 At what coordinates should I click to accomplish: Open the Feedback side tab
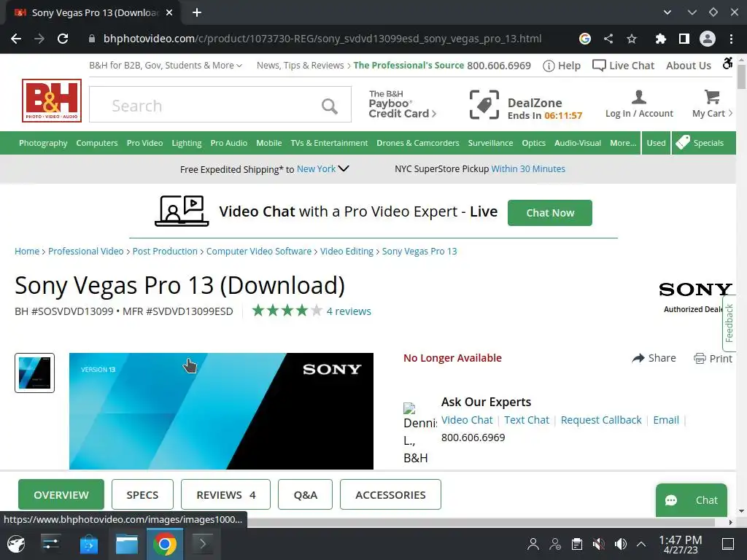point(729,323)
